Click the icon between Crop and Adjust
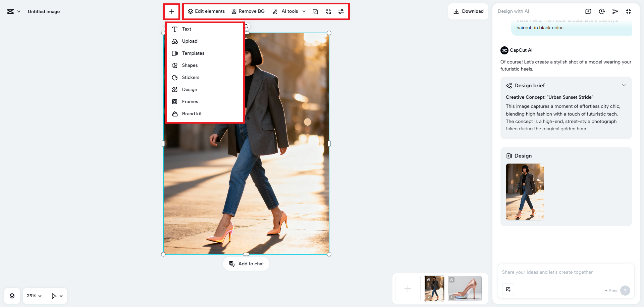 pos(328,11)
